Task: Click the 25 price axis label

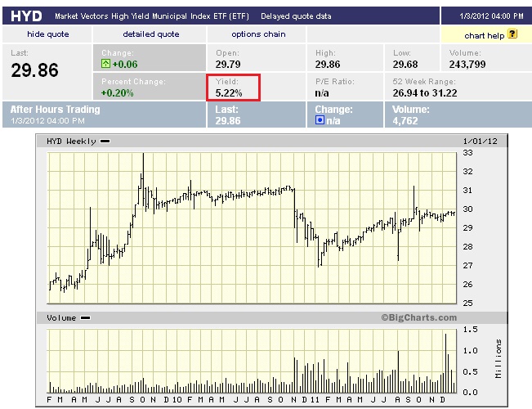Action: point(468,303)
